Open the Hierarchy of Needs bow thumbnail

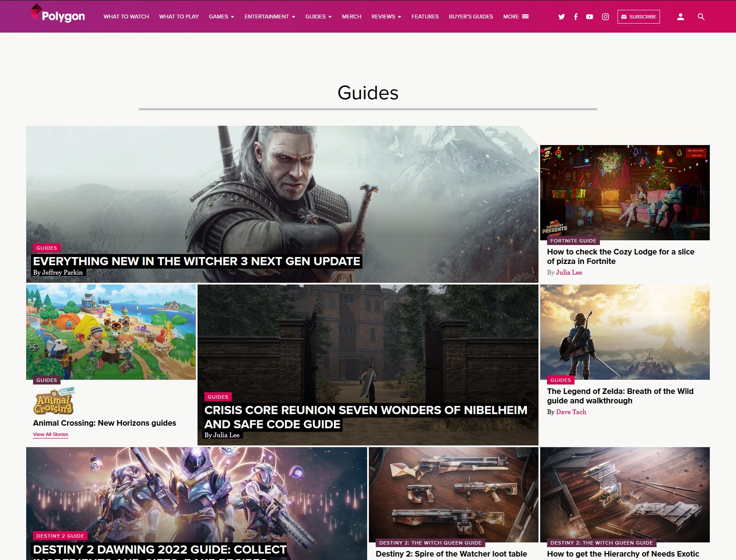click(625, 495)
